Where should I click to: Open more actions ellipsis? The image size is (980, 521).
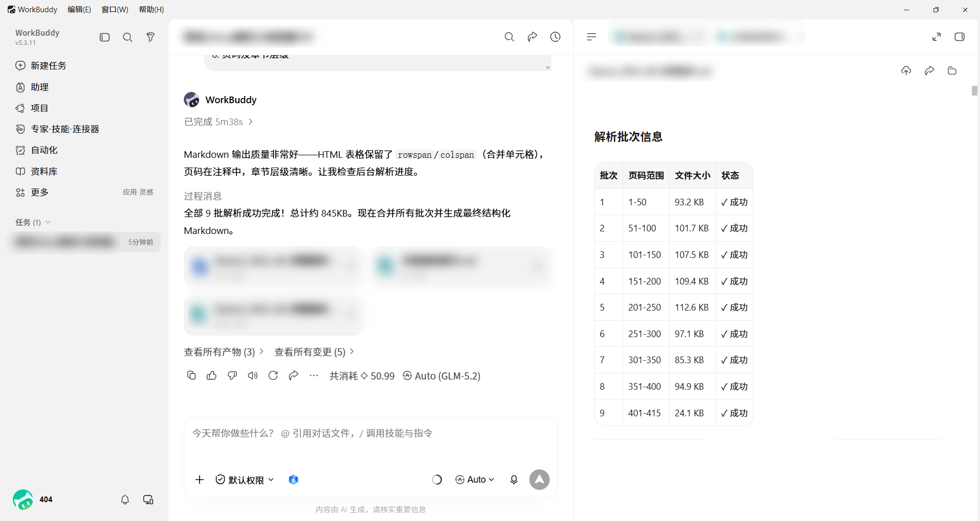[x=314, y=375]
